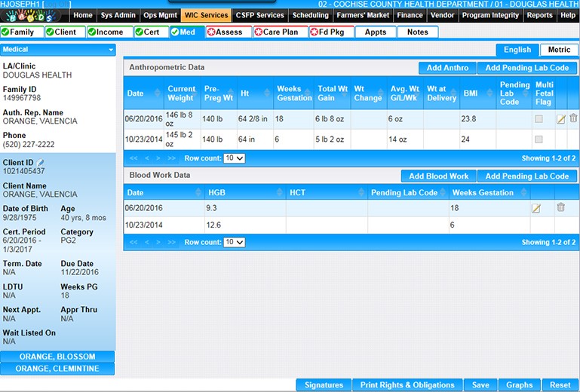Screen dimensions: 580x392
Task: Click the trash icon in the blood work table
Action: (560, 207)
